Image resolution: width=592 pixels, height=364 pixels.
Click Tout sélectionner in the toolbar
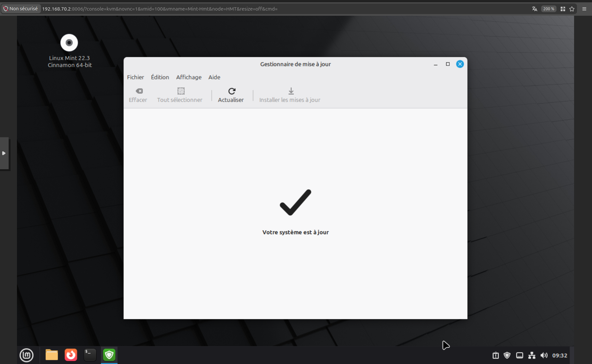coord(180,95)
